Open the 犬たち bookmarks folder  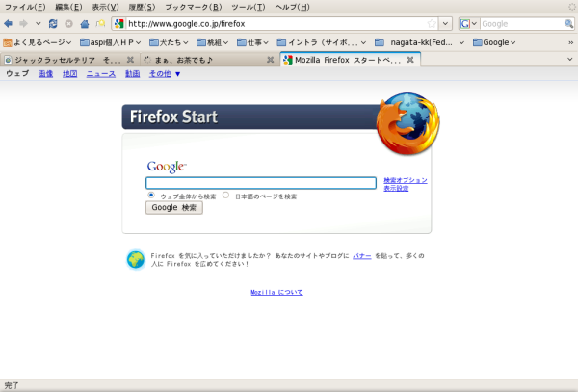click(x=169, y=42)
